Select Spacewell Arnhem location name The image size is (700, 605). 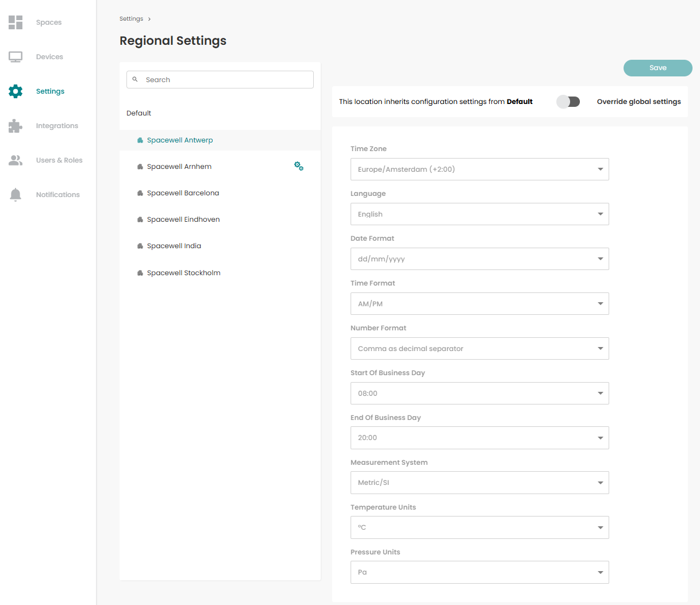pyautogui.click(x=179, y=167)
